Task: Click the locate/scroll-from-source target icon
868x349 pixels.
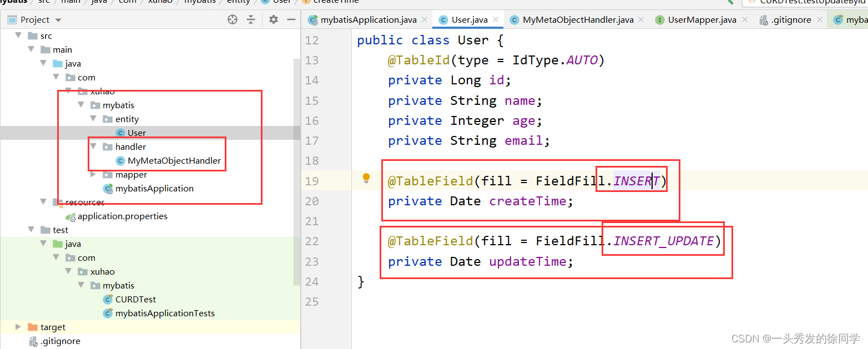Action: pyautogui.click(x=233, y=19)
